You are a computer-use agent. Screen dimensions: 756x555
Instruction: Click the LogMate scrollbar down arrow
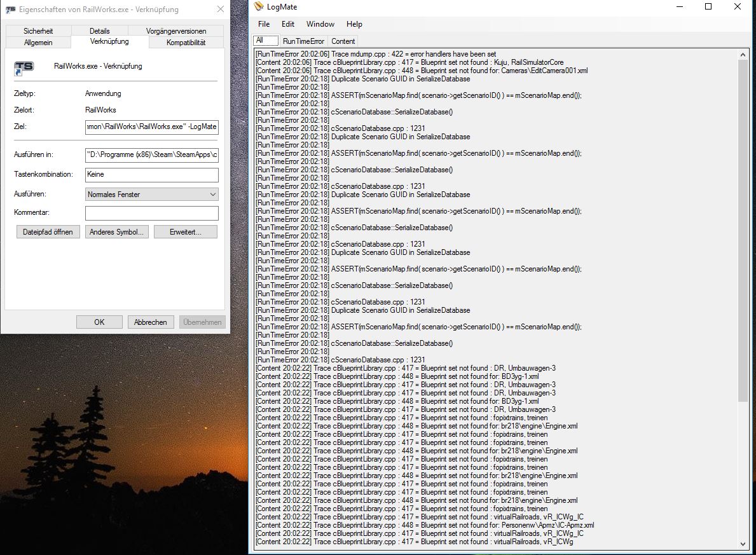pos(743,544)
